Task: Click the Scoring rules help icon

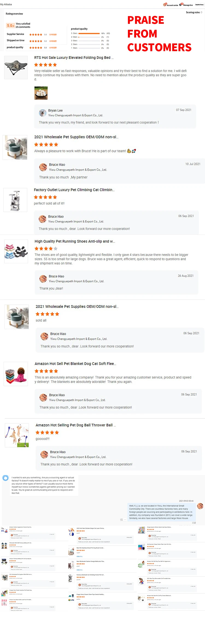Action: tap(201, 12)
